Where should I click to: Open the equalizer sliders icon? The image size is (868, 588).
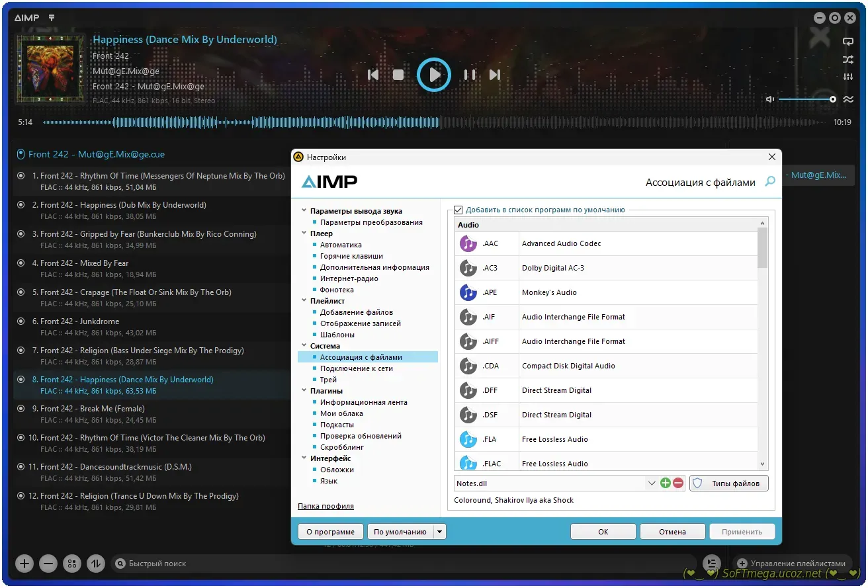point(847,77)
